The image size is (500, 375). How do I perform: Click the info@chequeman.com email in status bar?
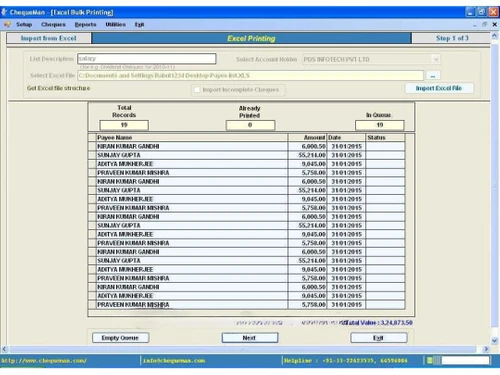[x=174, y=361]
